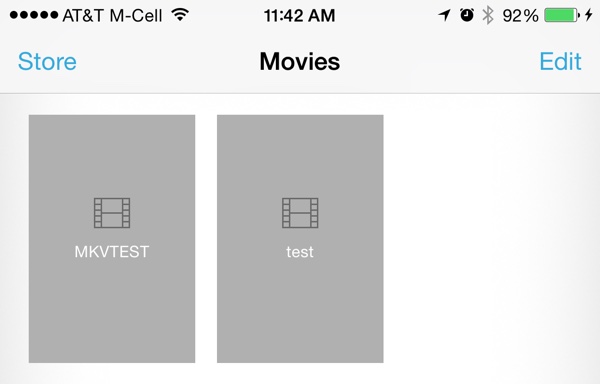Tap empty grid space beside test movie
Viewport: 600px width, 384px height.
coord(488,239)
